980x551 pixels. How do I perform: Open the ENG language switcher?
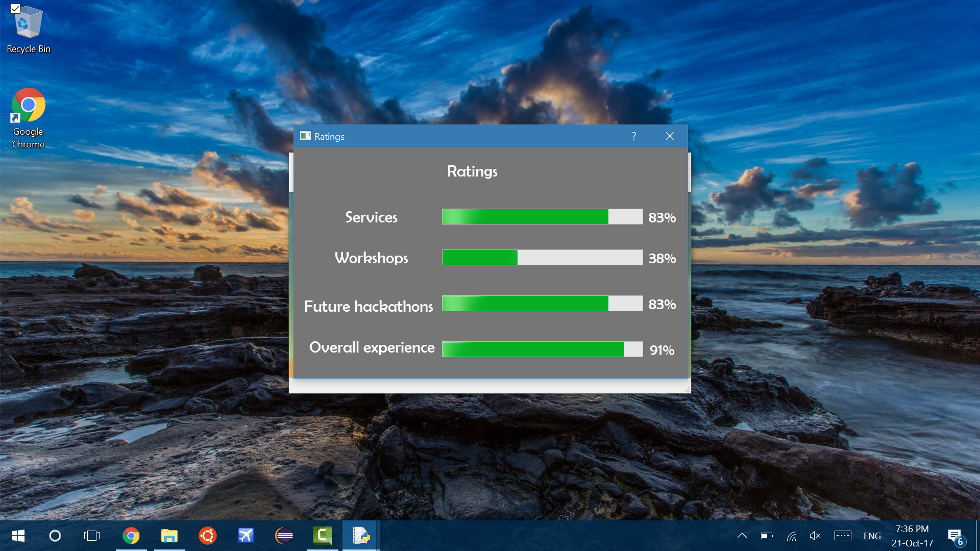pos(872,536)
